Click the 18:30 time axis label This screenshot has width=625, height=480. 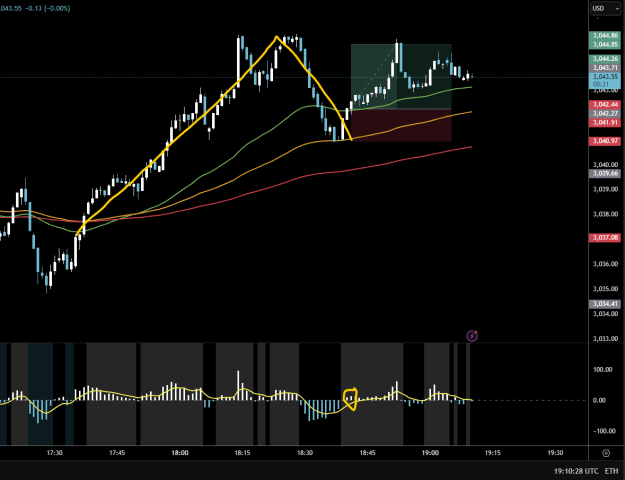click(305, 453)
